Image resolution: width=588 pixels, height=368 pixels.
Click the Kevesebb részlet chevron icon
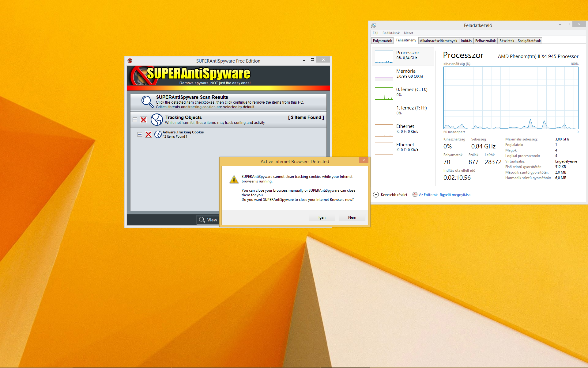click(376, 194)
